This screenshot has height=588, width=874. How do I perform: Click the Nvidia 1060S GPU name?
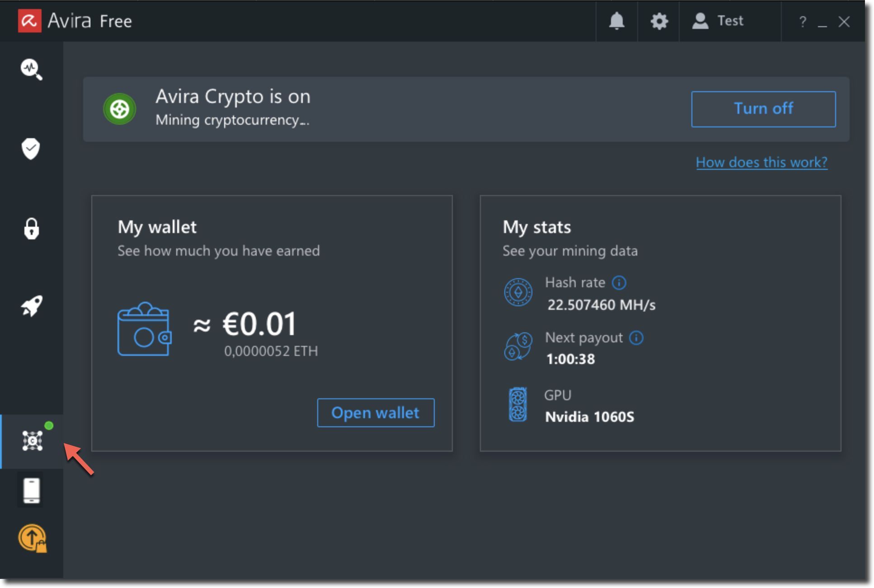point(589,416)
